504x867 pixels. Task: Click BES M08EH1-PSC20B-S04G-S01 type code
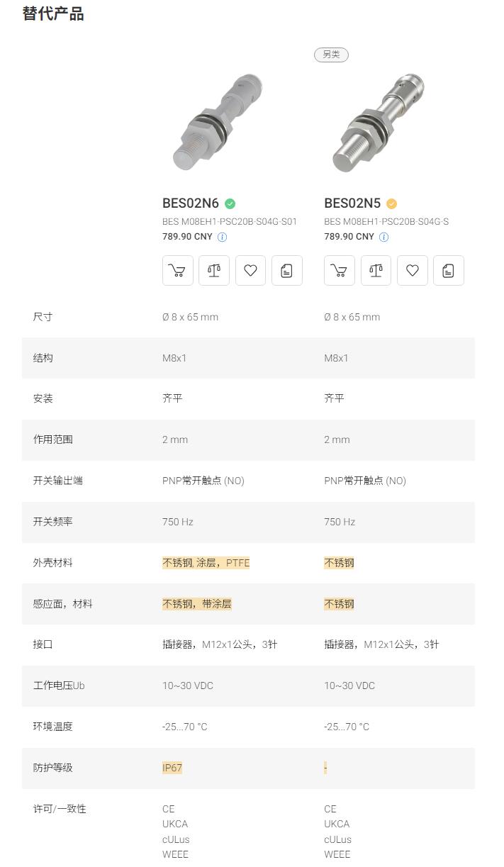(x=230, y=222)
